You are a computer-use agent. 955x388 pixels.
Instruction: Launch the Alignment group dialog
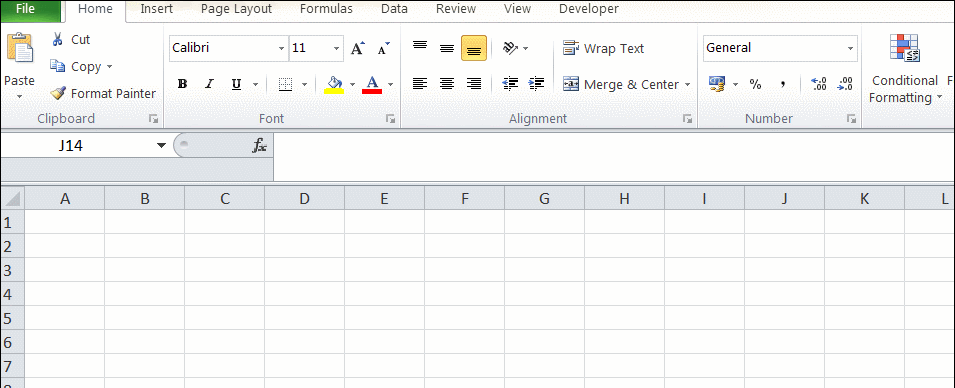[687, 119]
